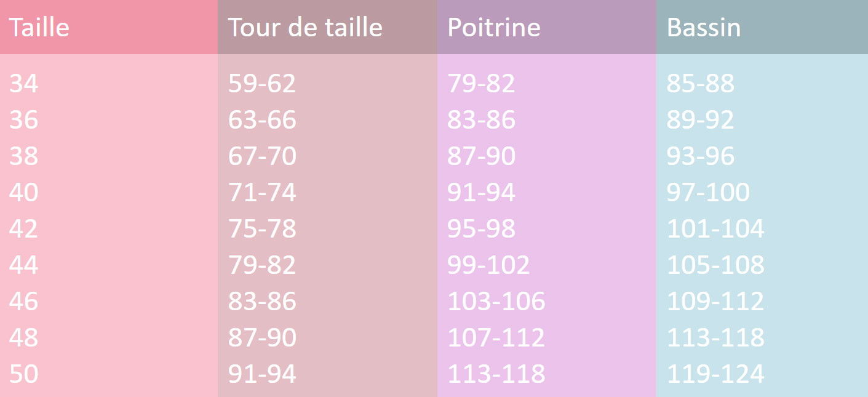Click waist value 91-94

coord(262,374)
